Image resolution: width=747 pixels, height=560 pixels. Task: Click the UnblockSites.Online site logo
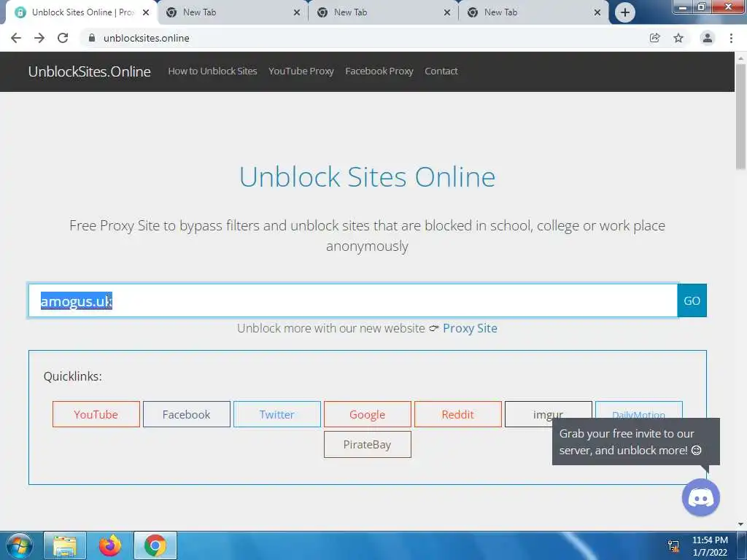point(90,71)
